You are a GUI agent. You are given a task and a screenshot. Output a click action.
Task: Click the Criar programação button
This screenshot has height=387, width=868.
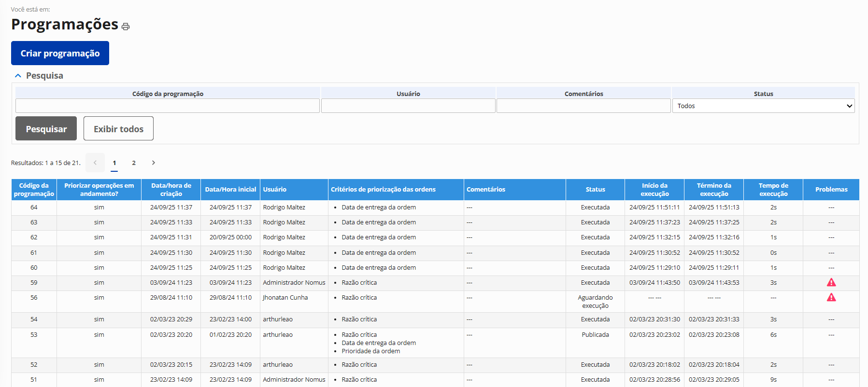coord(60,53)
